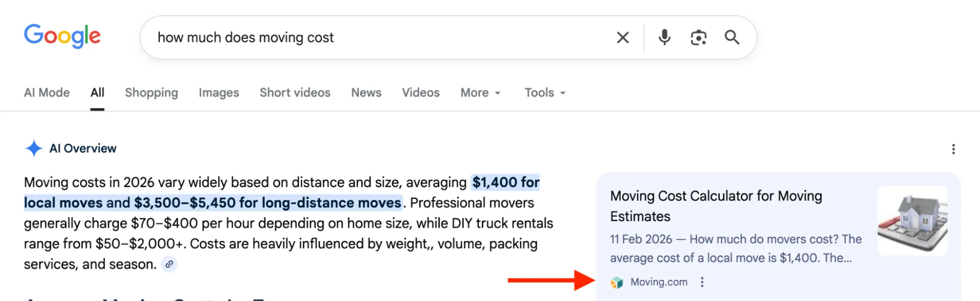Click the link chip after the AI summary
Viewport: 980px width, 301px height.
(x=169, y=264)
